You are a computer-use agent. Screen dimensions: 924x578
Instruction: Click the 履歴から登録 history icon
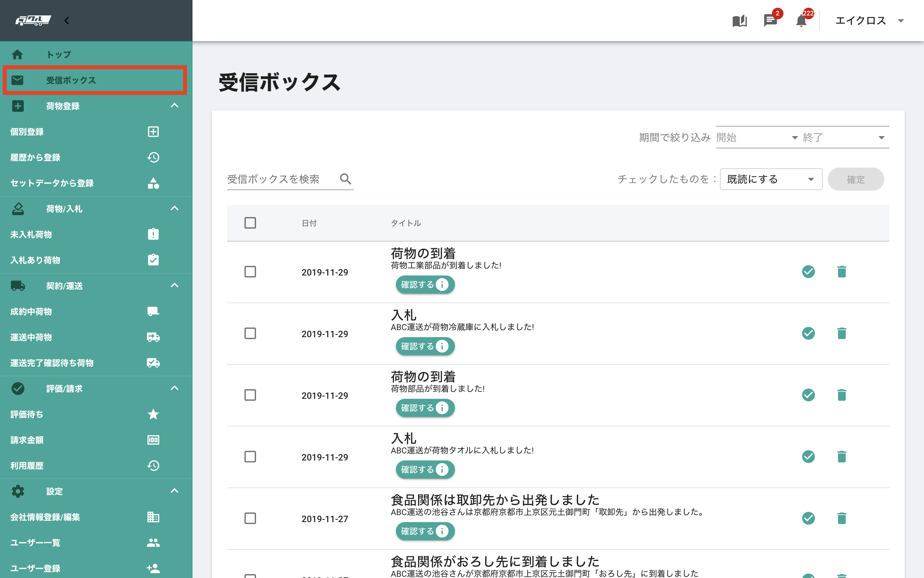pos(153,157)
